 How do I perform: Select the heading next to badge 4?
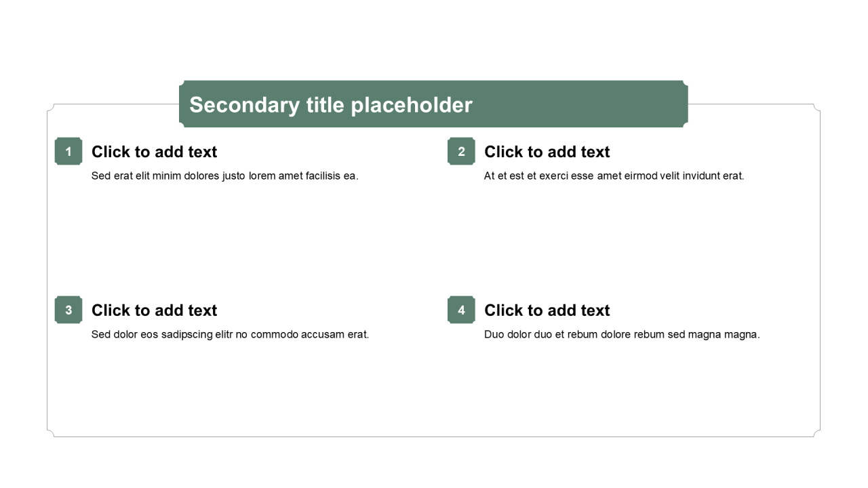[547, 310]
